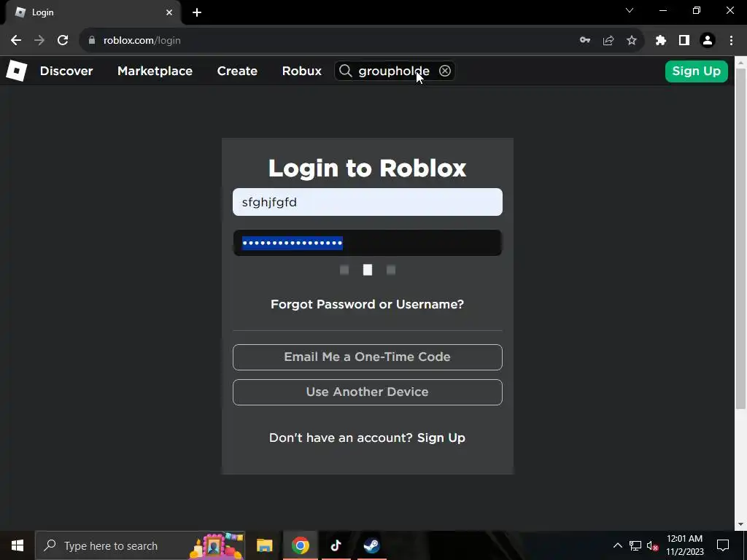Screen dimensions: 747x560
Task: Open Steam from the taskbar
Action: point(371,545)
